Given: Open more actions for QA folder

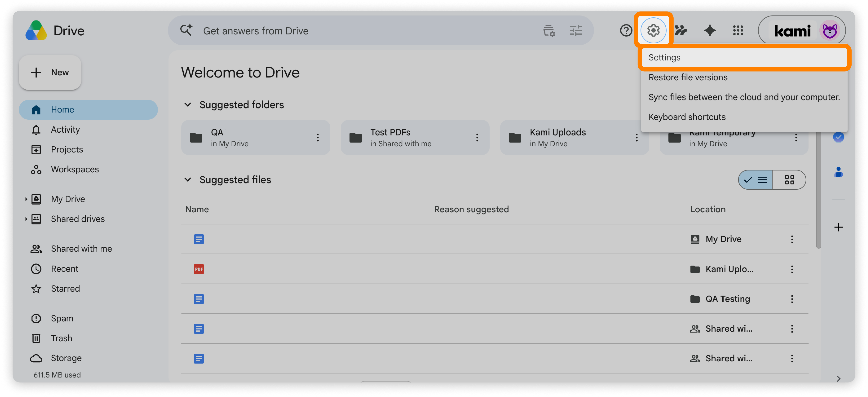Looking at the screenshot, I should (317, 138).
